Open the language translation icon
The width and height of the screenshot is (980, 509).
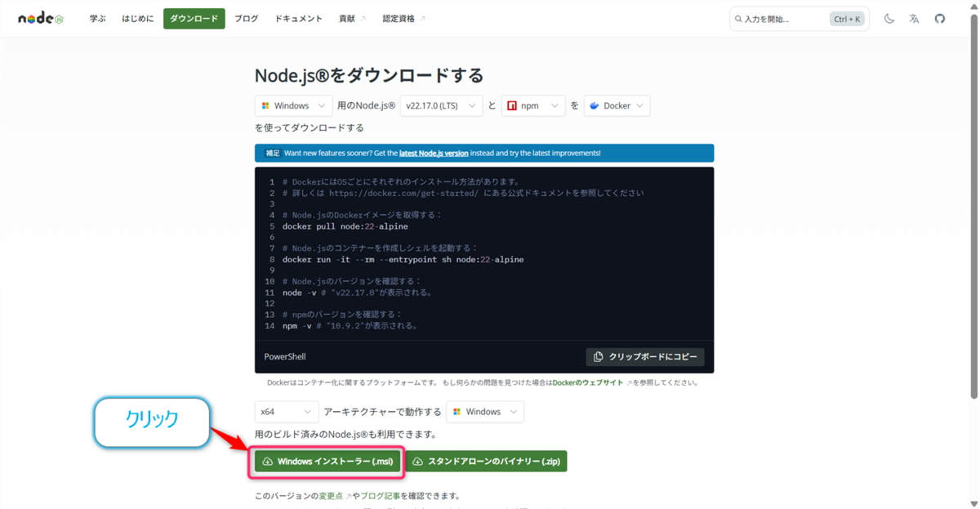point(914,18)
